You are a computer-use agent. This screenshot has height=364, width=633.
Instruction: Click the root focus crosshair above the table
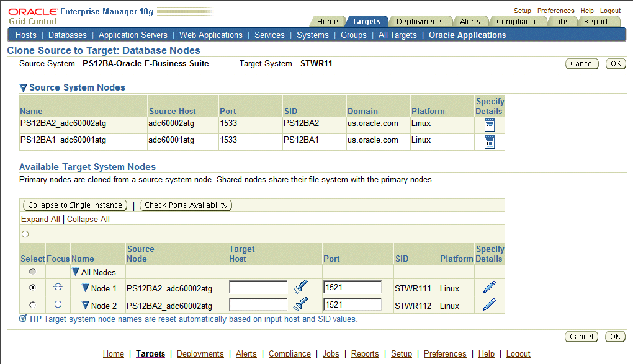[x=25, y=234]
